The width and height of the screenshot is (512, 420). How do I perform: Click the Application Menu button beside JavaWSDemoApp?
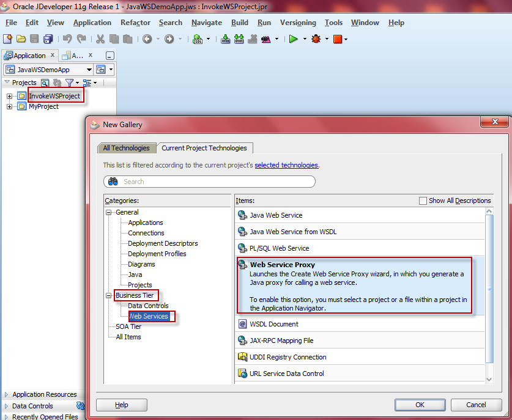pos(104,70)
